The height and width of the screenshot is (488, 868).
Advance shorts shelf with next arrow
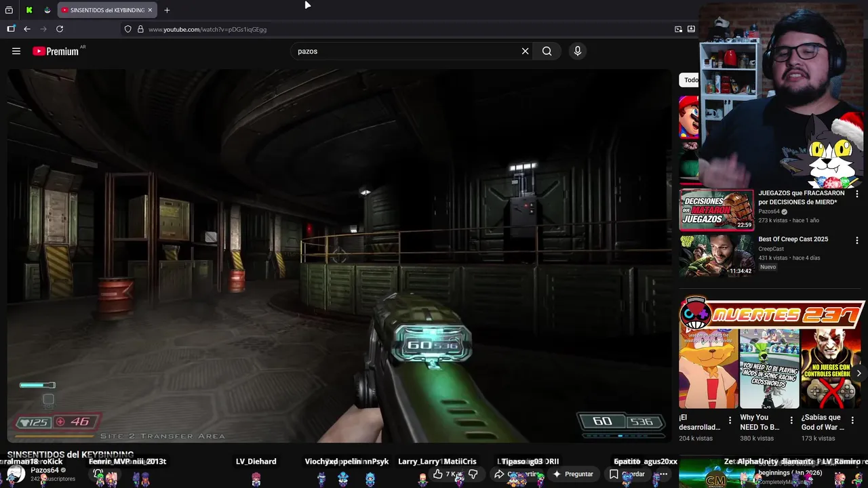pyautogui.click(x=859, y=373)
